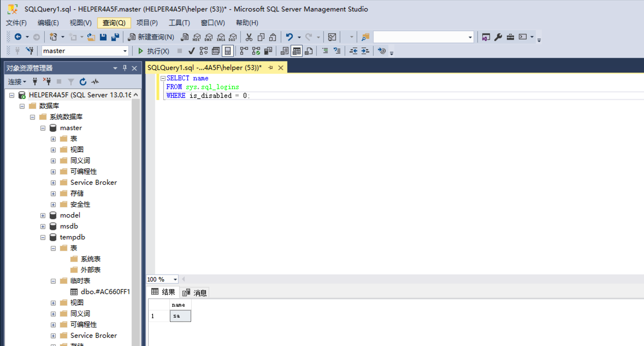Toggle the Object Explorer auto-hide pin
This screenshot has width=644, height=346.
pos(125,68)
